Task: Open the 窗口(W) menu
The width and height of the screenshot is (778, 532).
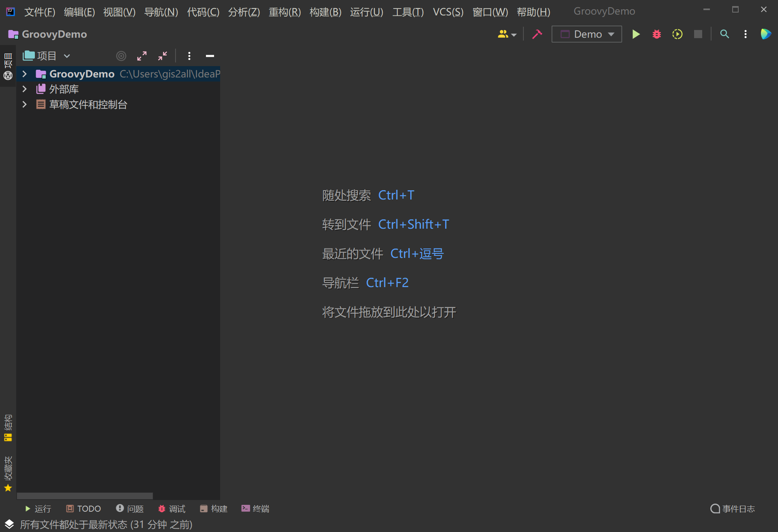Action: 490,12
